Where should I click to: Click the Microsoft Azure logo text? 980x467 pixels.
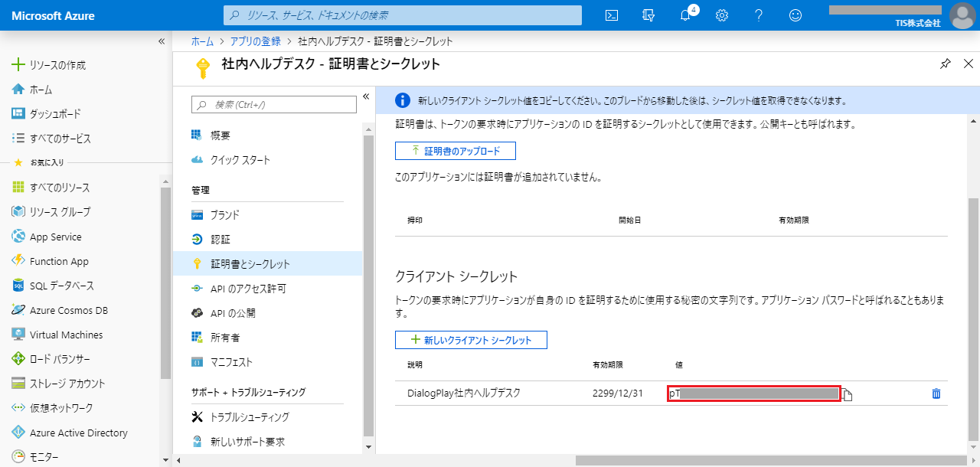(x=53, y=16)
